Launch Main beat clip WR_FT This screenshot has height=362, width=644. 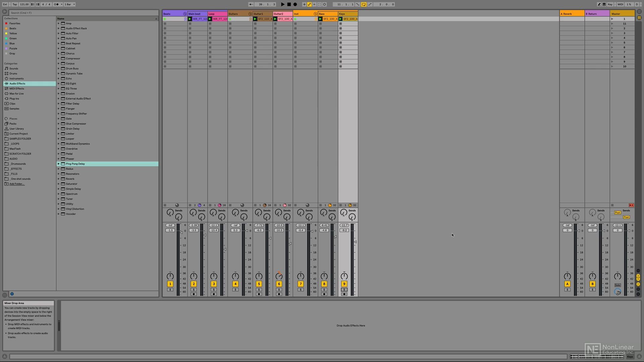coord(190,19)
